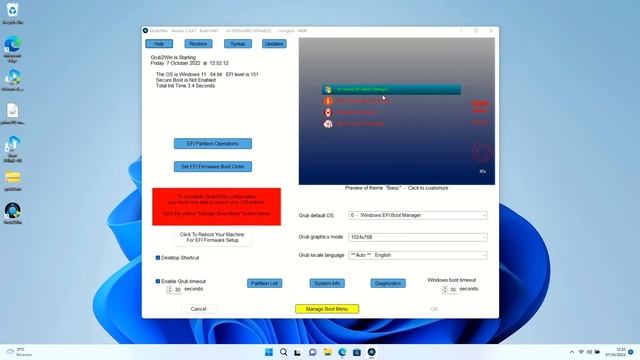Open Microsoft Store from the taskbar
640x360 pixels.
[357, 352]
